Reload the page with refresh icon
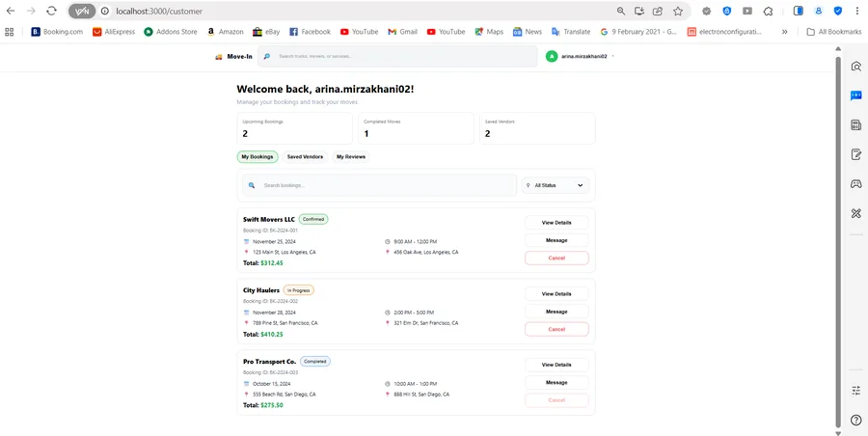The width and height of the screenshot is (868, 436). tap(51, 11)
